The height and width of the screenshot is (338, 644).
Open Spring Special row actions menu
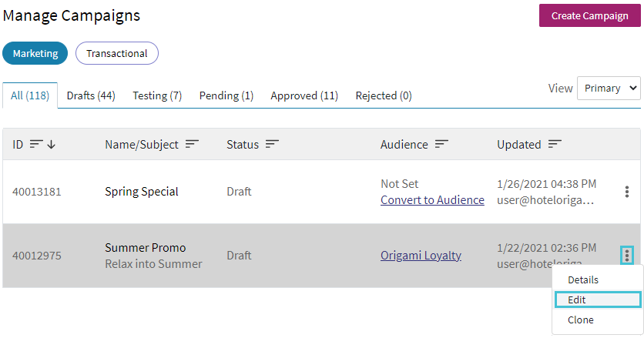click(x=627, y=192)
